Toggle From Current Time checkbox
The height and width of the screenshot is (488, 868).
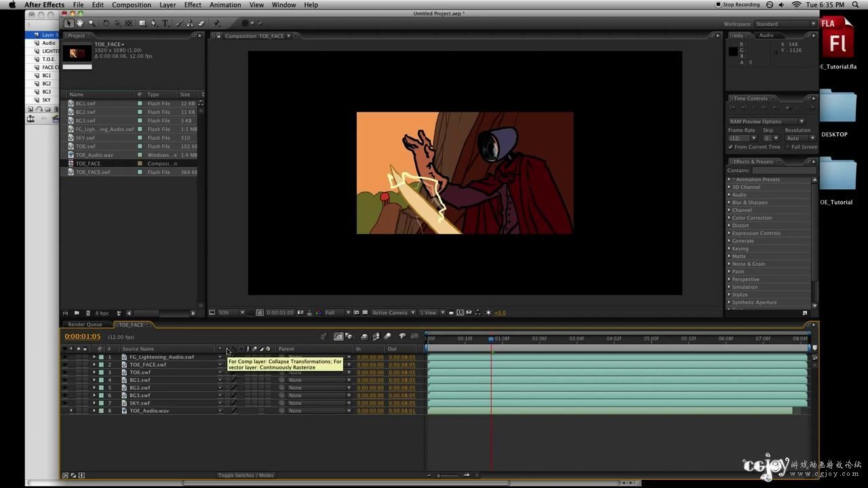click(x=730, y=146)
